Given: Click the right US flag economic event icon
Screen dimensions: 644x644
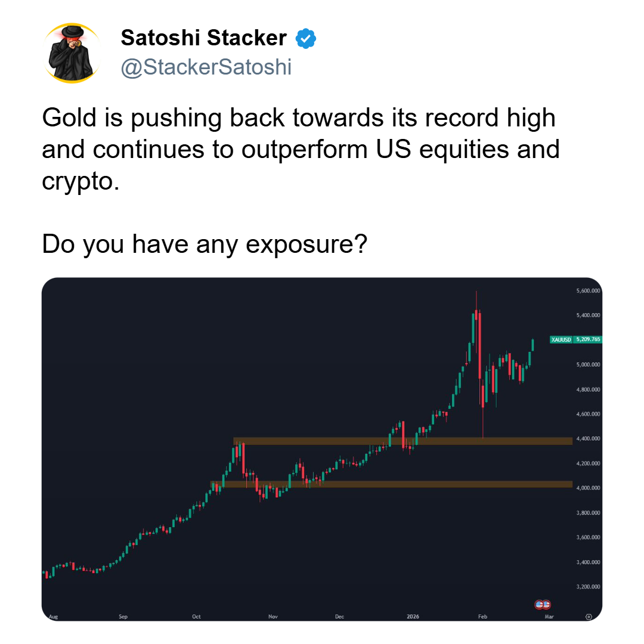Looking at the screenshot, I should [546, 604].
